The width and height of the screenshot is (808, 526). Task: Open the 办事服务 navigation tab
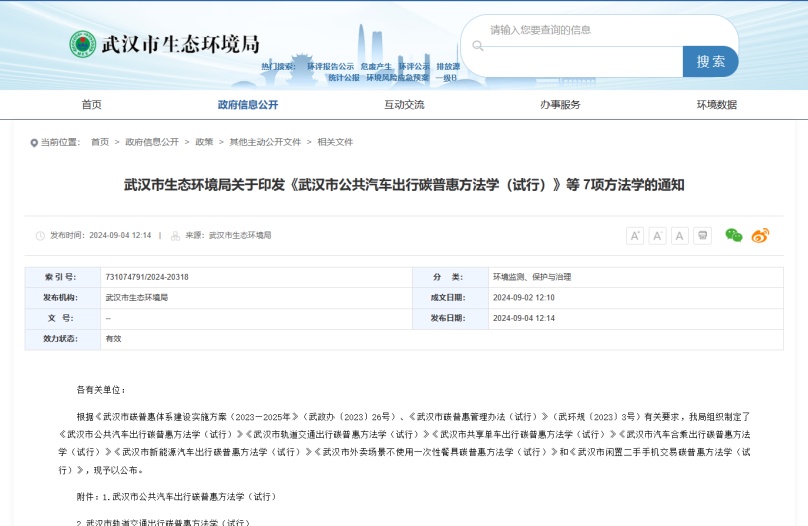[x=560, y=105]
